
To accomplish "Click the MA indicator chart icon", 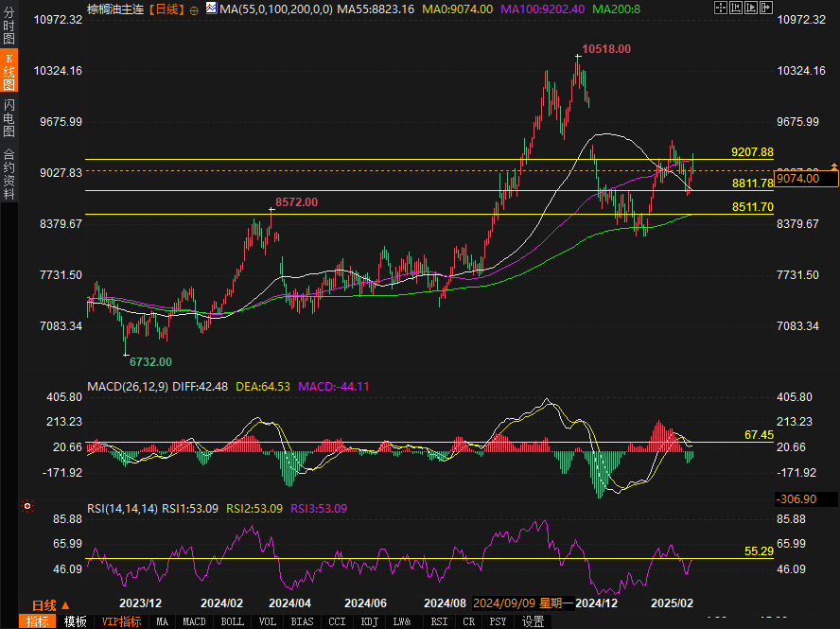I will (x=211, y=9).
